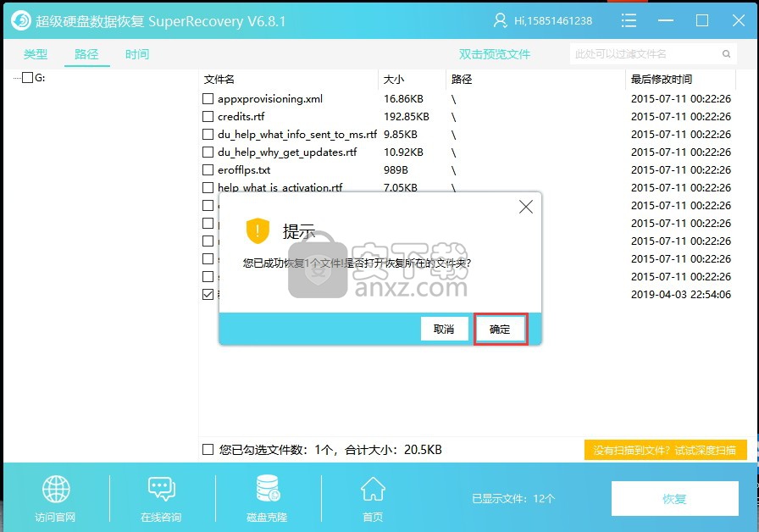Check du_help_what_info_sent_to_ms.rtf checkbox
Viewport: 759px width, 532px height.
pyautogui.click(x=208, y=134)
